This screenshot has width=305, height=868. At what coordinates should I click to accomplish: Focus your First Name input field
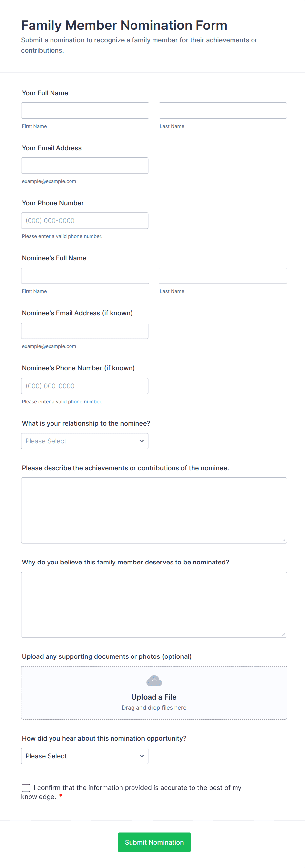(85, 111)
